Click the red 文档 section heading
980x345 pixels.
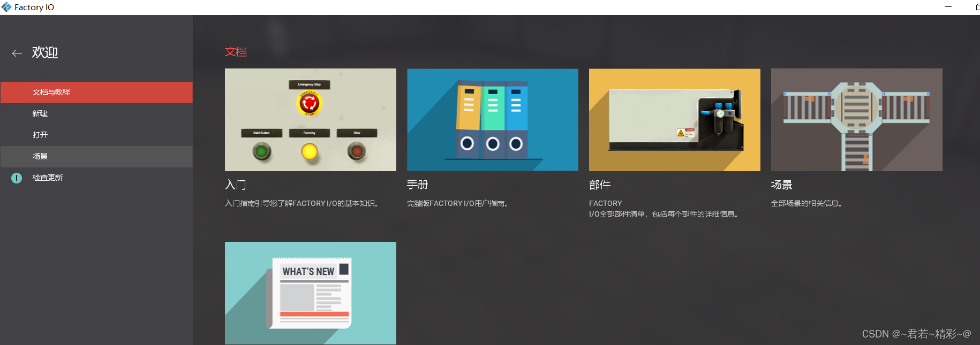tap(236, 52)
